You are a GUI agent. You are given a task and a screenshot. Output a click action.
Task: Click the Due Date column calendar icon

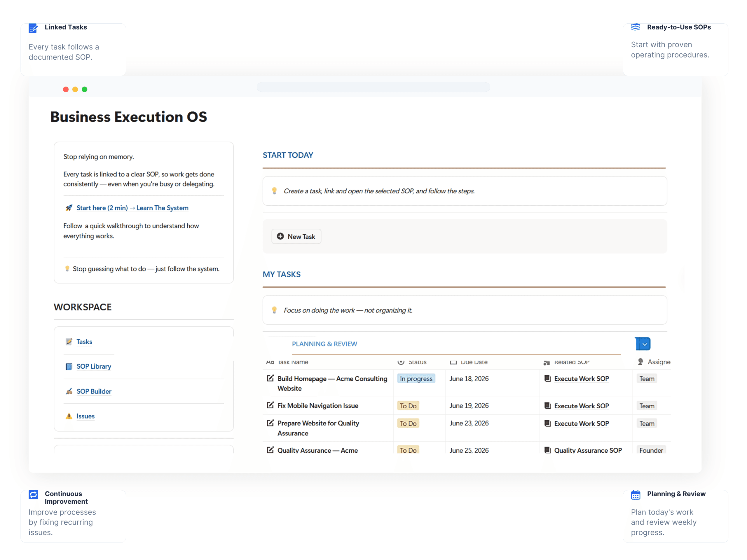453,362
